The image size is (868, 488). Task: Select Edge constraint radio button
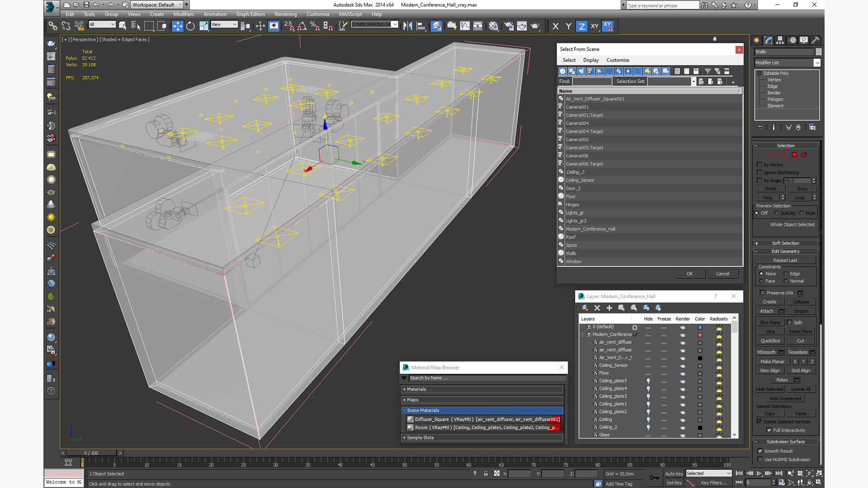point(785,274)
